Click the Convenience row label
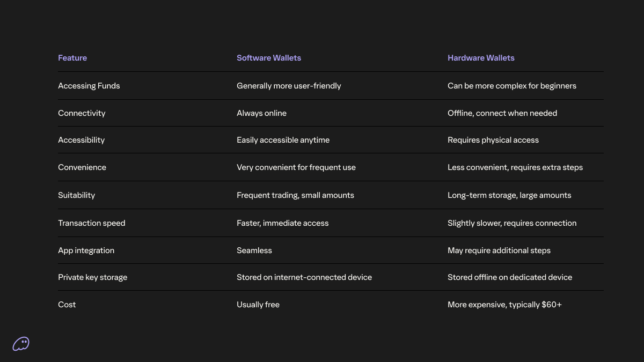The image size is (644, 362). pyautogui.click(x=82, y=167)
